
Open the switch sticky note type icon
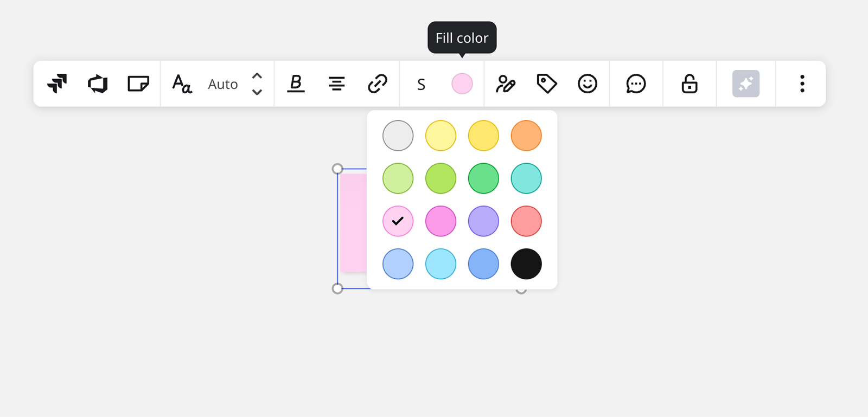click(x=138, y=84)
